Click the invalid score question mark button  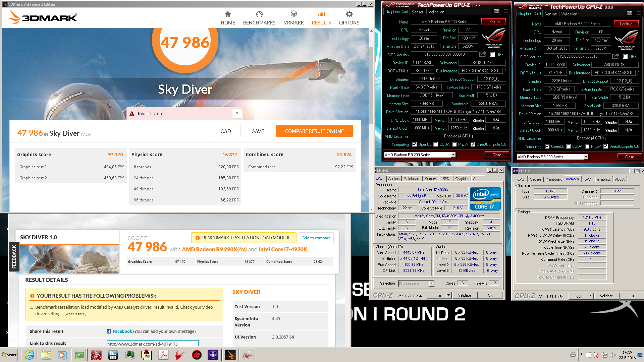pyautogui.click(x=237, y=114)
